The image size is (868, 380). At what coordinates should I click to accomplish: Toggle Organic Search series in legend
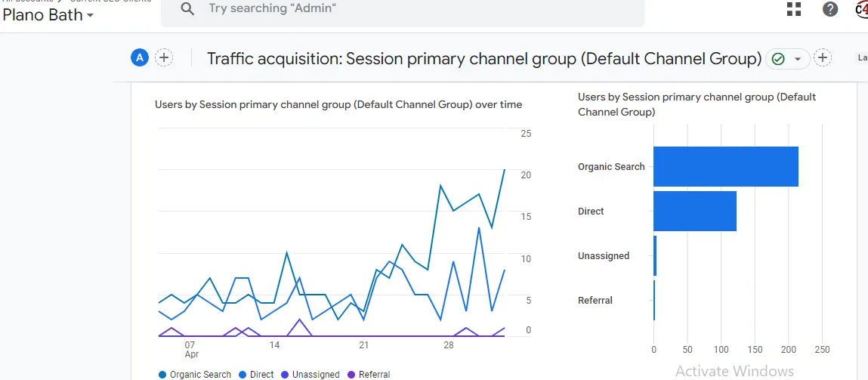pyautogui.click(x=195, y=375)
